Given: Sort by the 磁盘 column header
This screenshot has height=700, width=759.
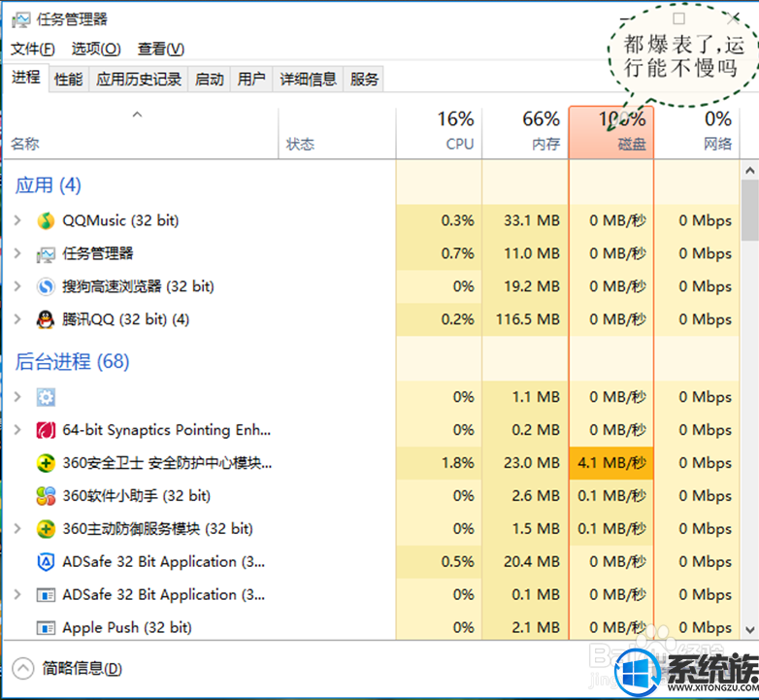Looking at the screenshot, I should pyautogui.click(x=611, y=133).
